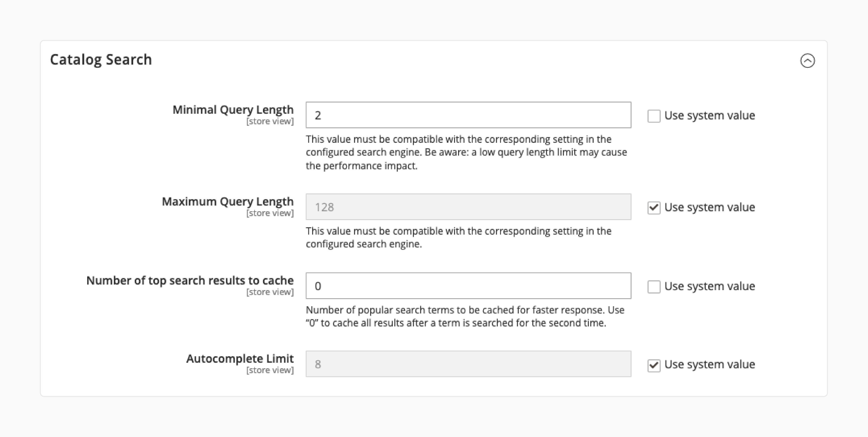This screenshot has height=437, width=868.
Task: Focus Number of top search results field
Action: 468,286
